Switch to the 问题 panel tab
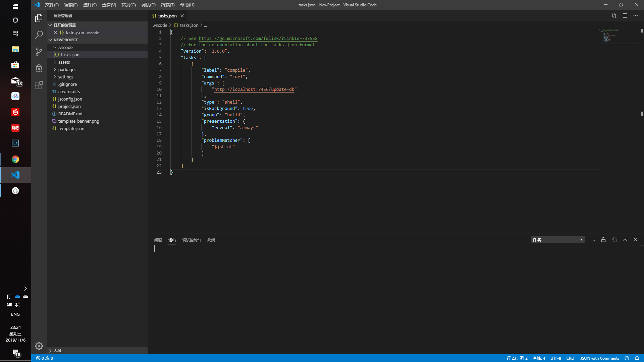Image resolution: width=644 pixels, height=362 pixels. pyautogui.click(x=158, y=240)
